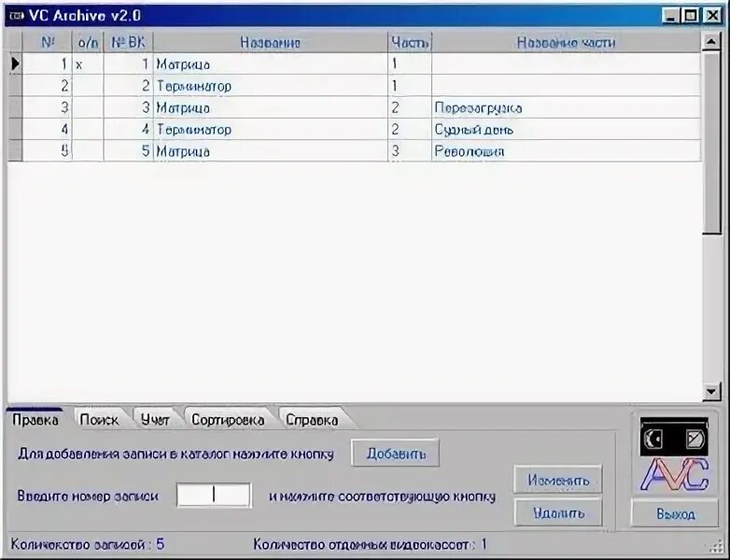Click the Судный день part name cell
Screen dimensions: 730x560
click(566, 130)
